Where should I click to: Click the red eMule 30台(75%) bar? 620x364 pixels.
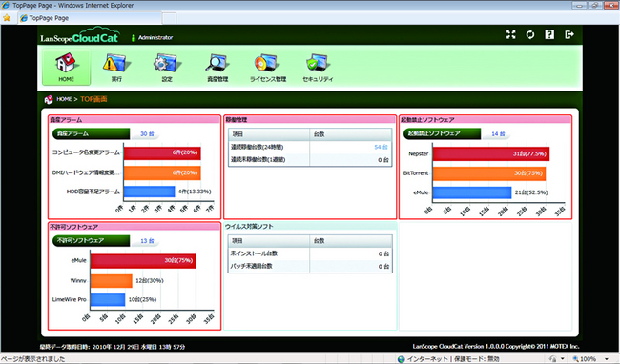point(143,261)
